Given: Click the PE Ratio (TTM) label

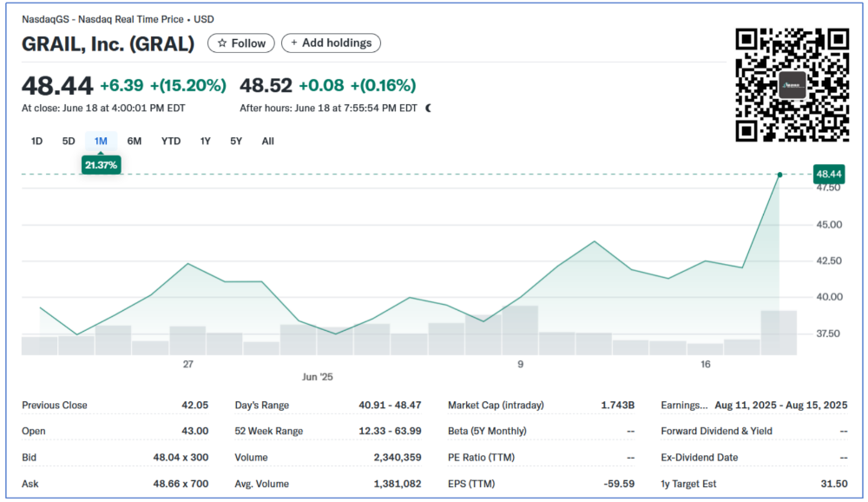Looking at the screenshot, I should tap(481, 458).
